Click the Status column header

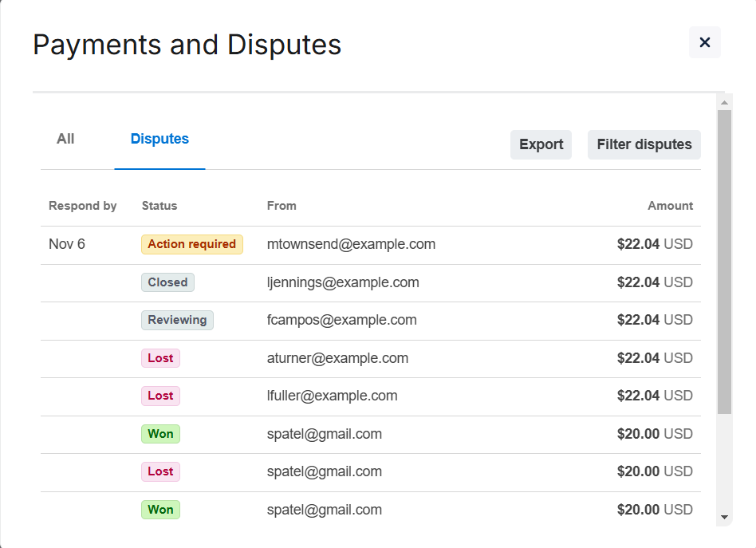coord(159,206)
